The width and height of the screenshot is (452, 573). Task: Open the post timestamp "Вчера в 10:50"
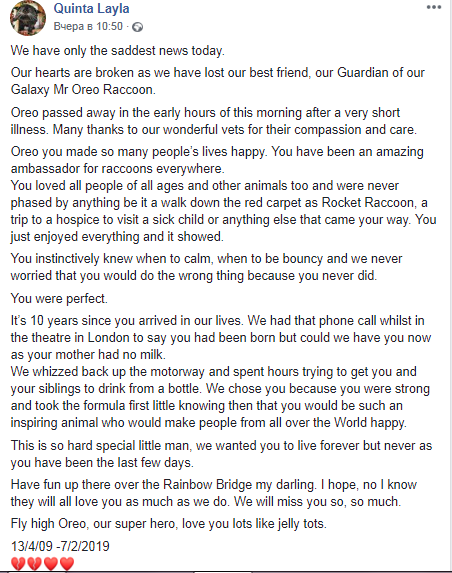tap(88, 26)
